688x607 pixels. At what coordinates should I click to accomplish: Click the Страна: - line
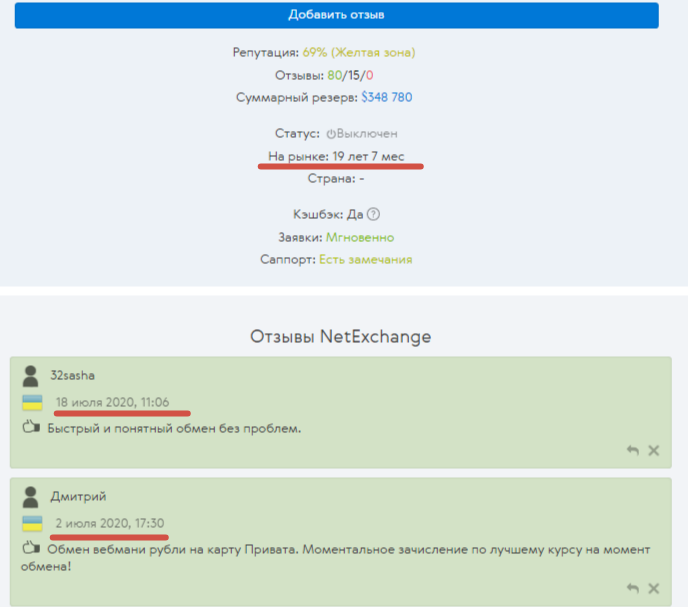[336, 179]
